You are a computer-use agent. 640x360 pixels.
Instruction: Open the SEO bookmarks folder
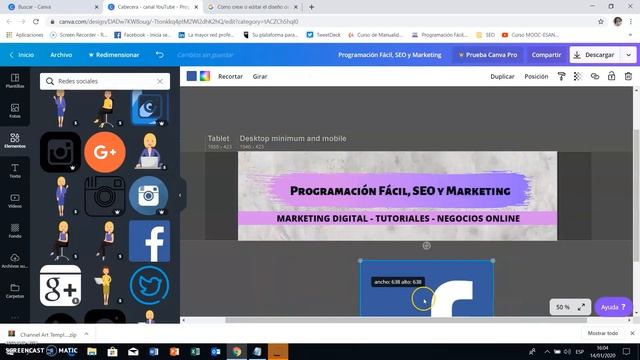[485, 35]
